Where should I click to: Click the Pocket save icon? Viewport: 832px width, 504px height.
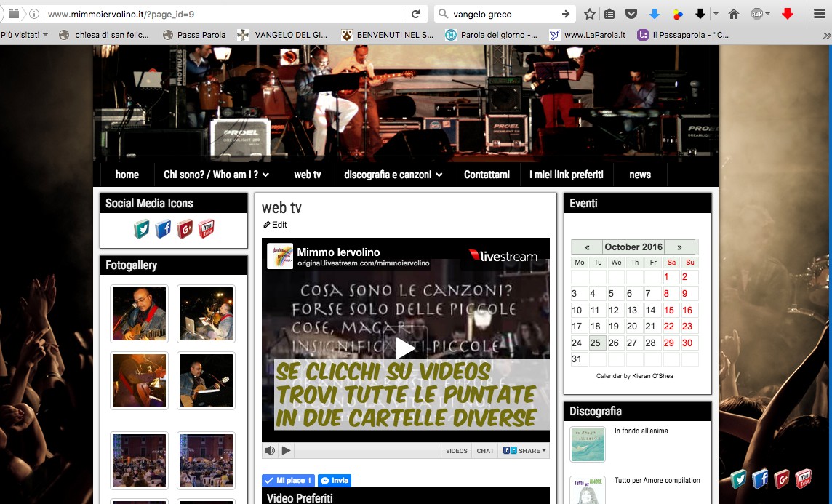tap(631, 15)
